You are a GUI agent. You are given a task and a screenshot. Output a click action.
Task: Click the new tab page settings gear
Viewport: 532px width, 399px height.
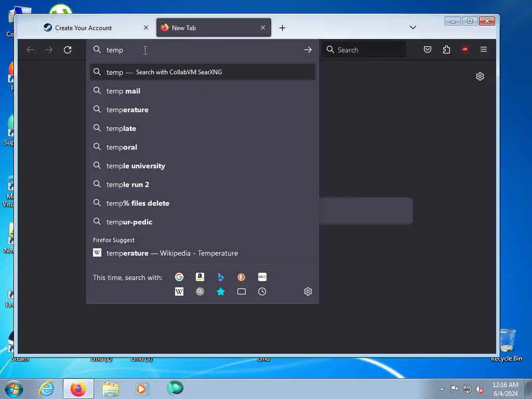coord(480,76)
